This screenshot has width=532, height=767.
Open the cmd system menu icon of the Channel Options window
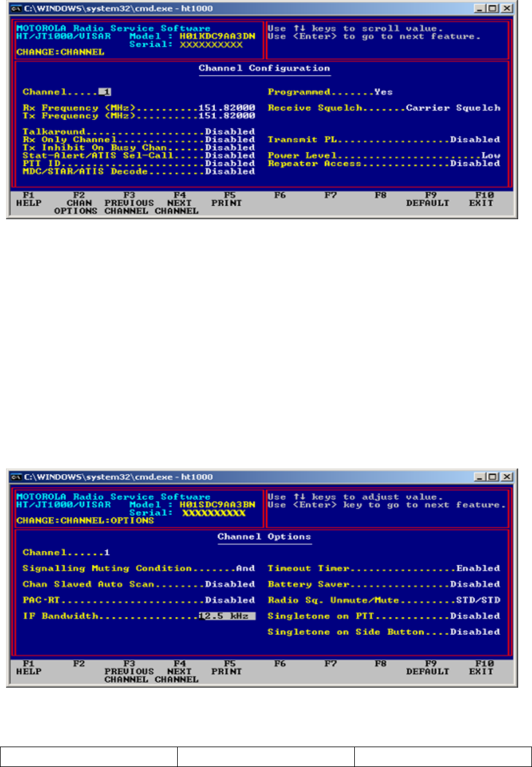17,476
